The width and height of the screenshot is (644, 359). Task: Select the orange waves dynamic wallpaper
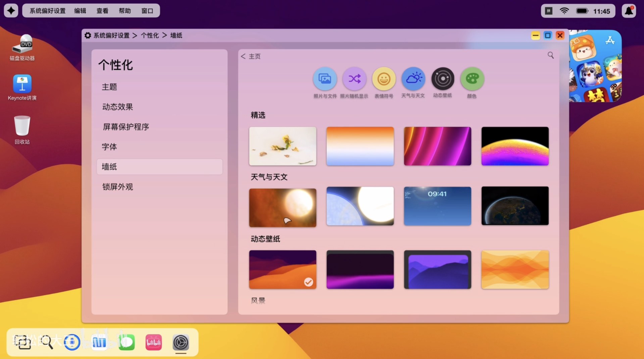pos(515,270)
